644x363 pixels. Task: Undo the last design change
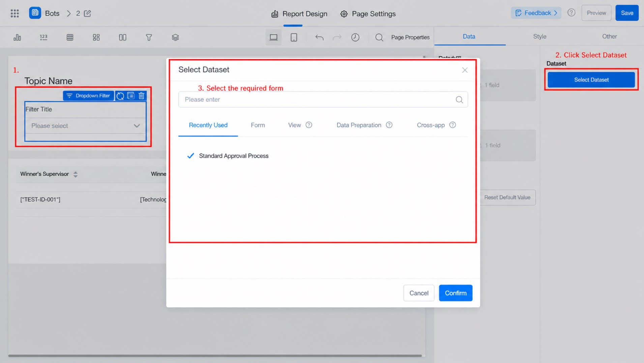(319, 37)
